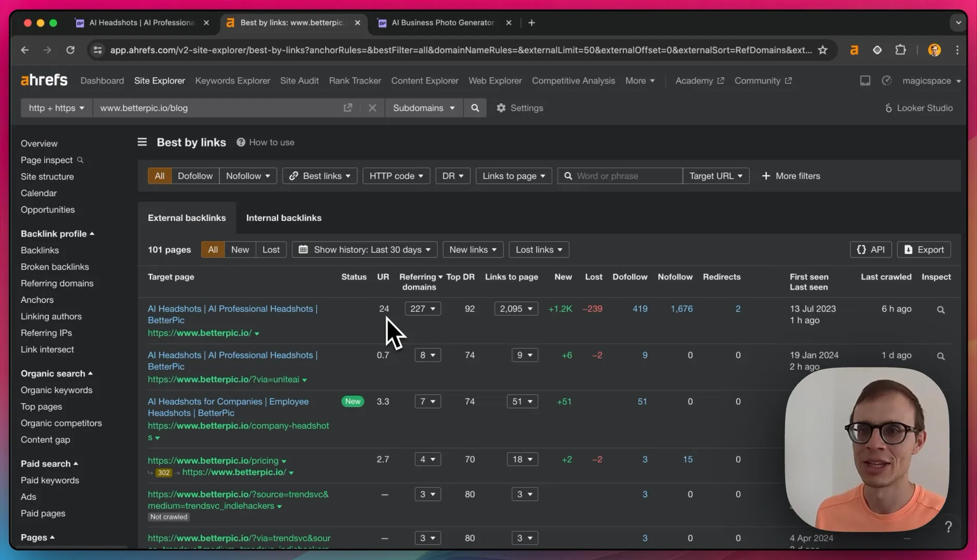Open the Ahrefs browser extension icon

point(854,50)
